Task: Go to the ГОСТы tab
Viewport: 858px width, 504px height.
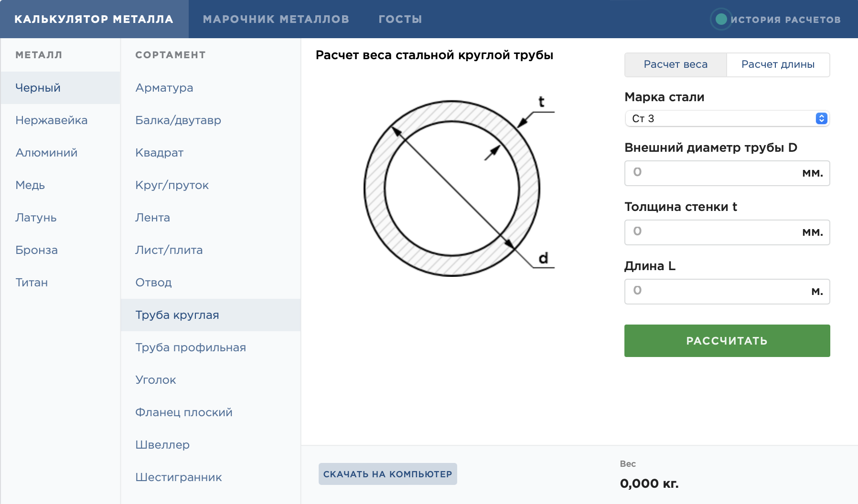Action: [x=400, y=19]
